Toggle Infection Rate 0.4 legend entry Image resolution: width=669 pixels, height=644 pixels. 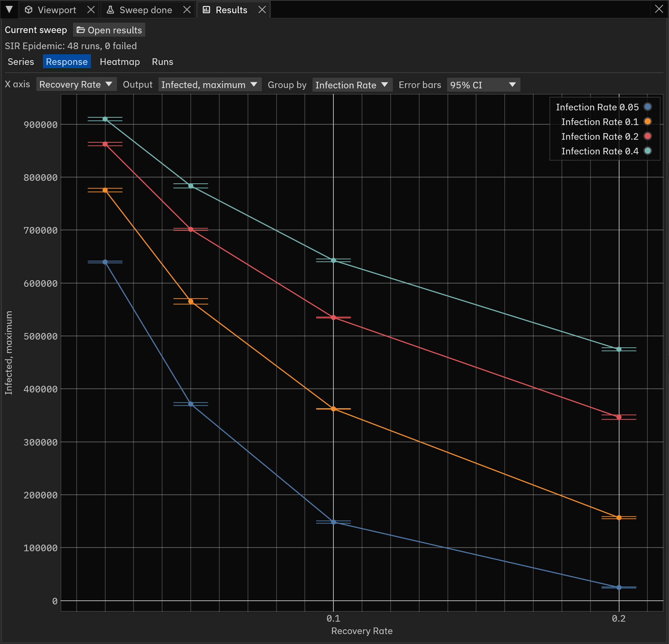pyautogui.click(x=606, y=151)
